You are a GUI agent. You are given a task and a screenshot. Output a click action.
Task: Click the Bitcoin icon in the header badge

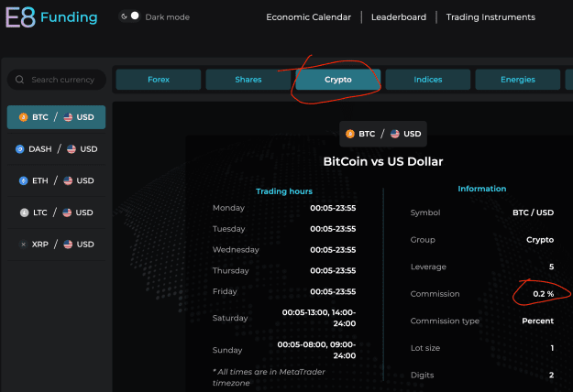(x=350, y=134)
